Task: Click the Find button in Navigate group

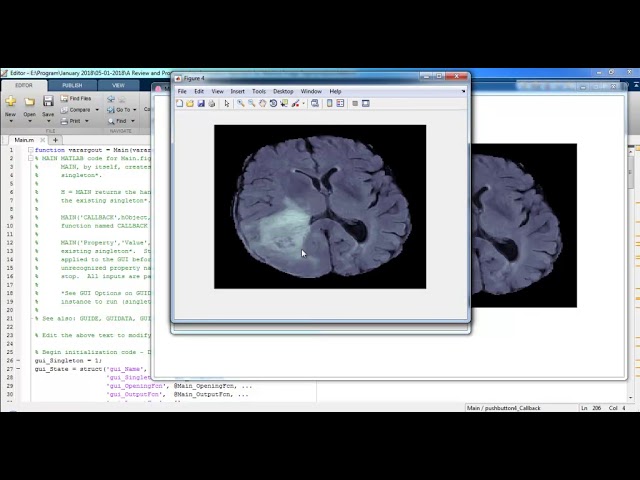Action: (118, 121)
